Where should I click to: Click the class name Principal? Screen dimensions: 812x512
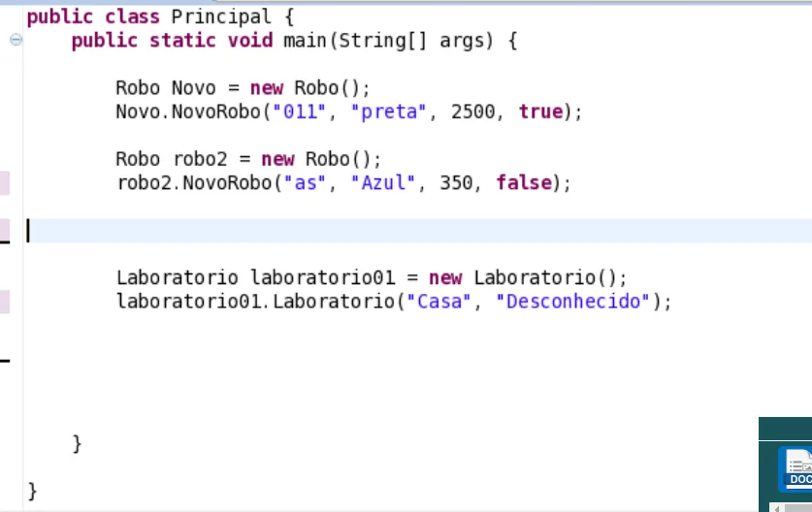coord(221,16)
